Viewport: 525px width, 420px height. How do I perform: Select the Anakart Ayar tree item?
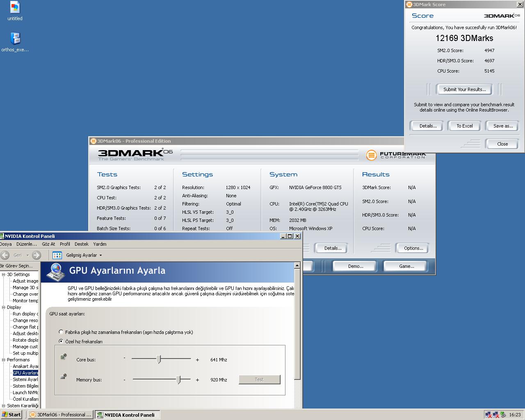pos(25,366)
